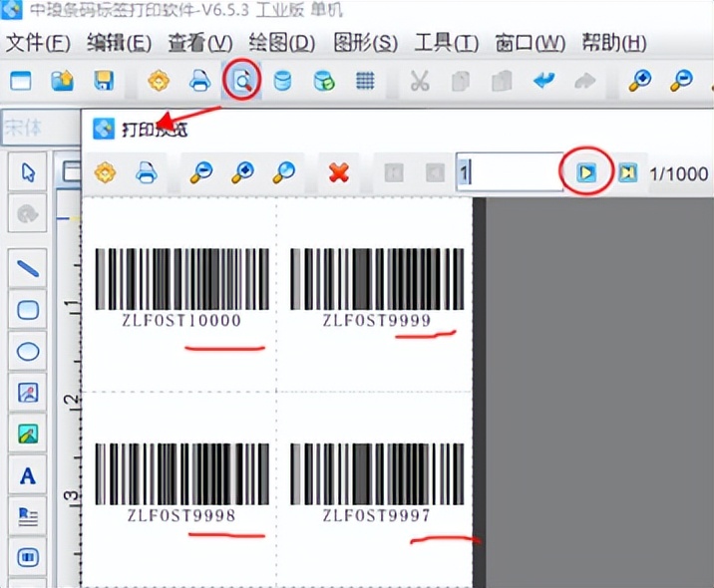Select the line drawing tool

point(28,268)
